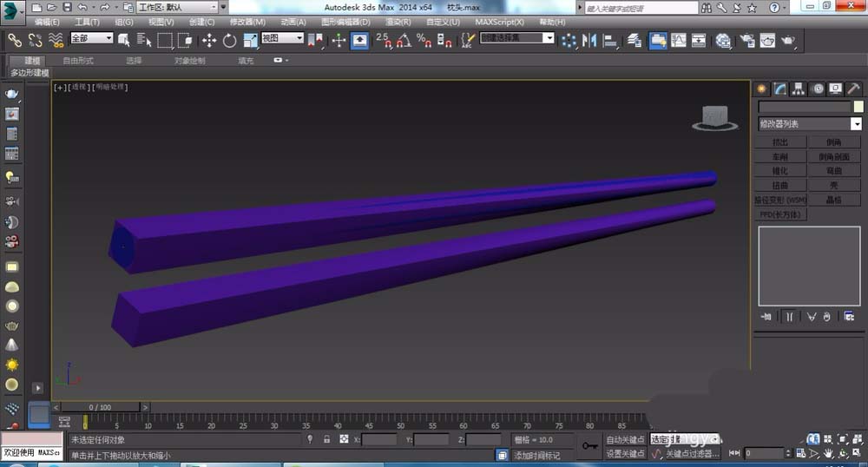Undo the last action
The height and width of the screenshot is (467, 868).
click(82, 7)
